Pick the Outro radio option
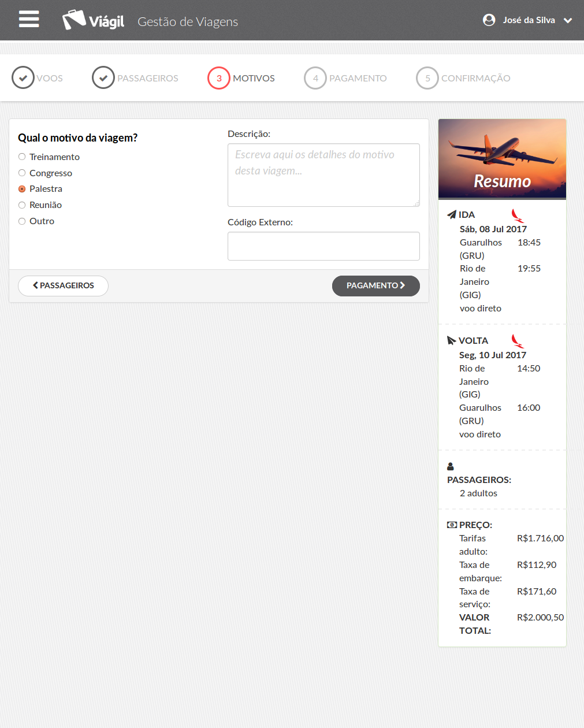584x728 pixels. pyautogui.click(x=22, y=221)
